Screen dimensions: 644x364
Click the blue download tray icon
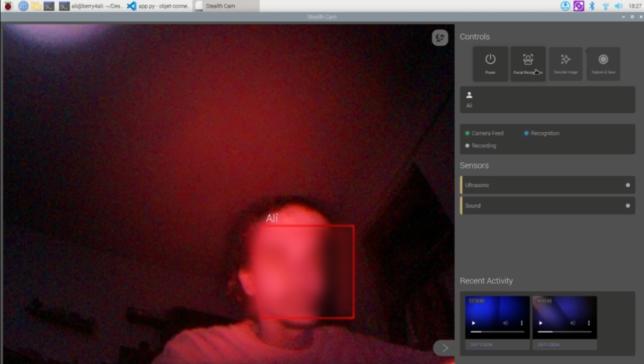pyautogui.click(x=566, y=6)
